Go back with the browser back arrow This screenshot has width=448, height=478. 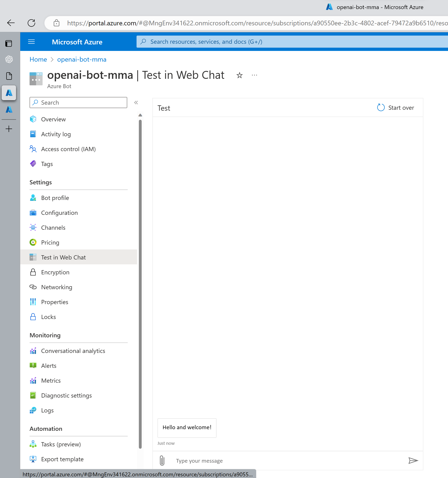11,23
